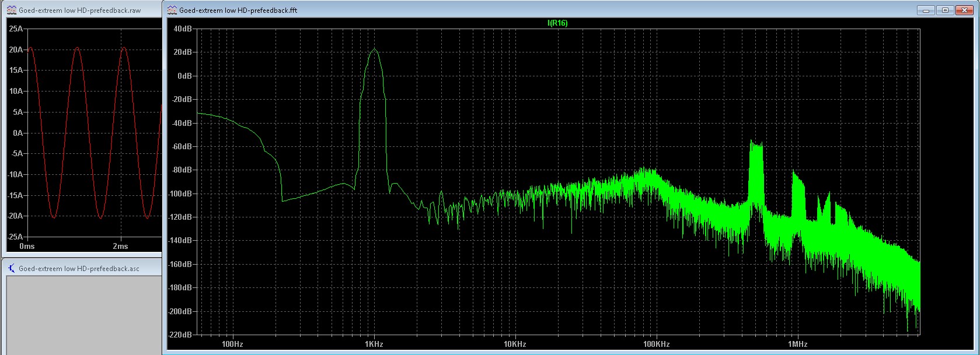Click the 25A label in the .raw plot

(16, 29)
